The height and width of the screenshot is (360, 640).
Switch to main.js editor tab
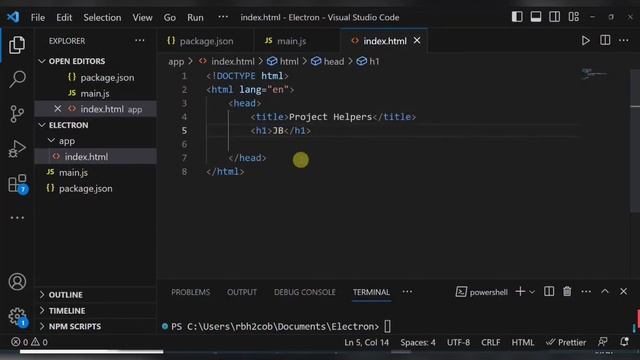pos(296,41)
